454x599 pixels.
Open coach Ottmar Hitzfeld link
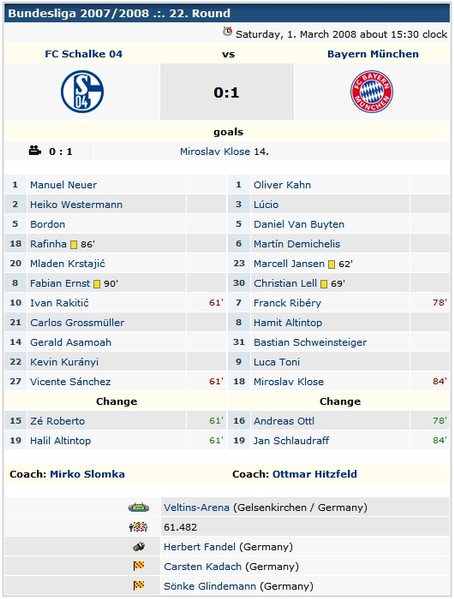point(315,474)
